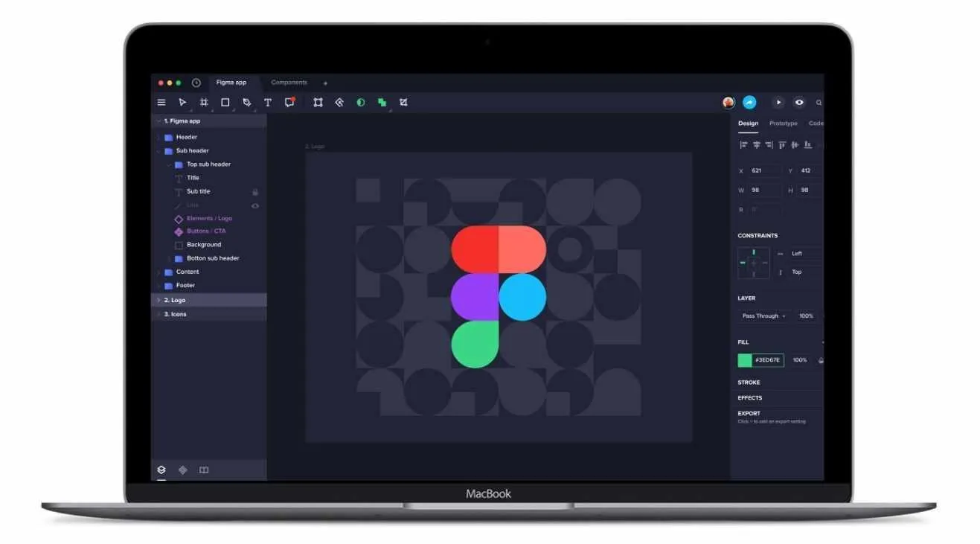Open the Prototype tab
This screenshot has width=980, height=544.
[x=783, y=124]
